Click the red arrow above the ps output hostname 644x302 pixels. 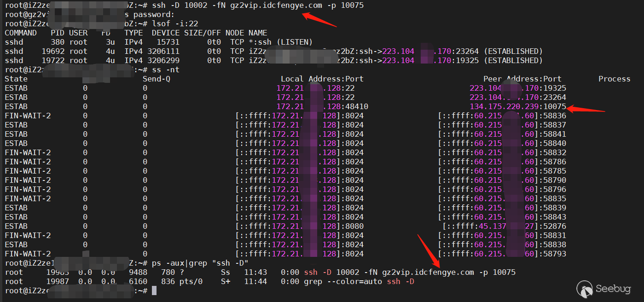click(x=429, y=250)
